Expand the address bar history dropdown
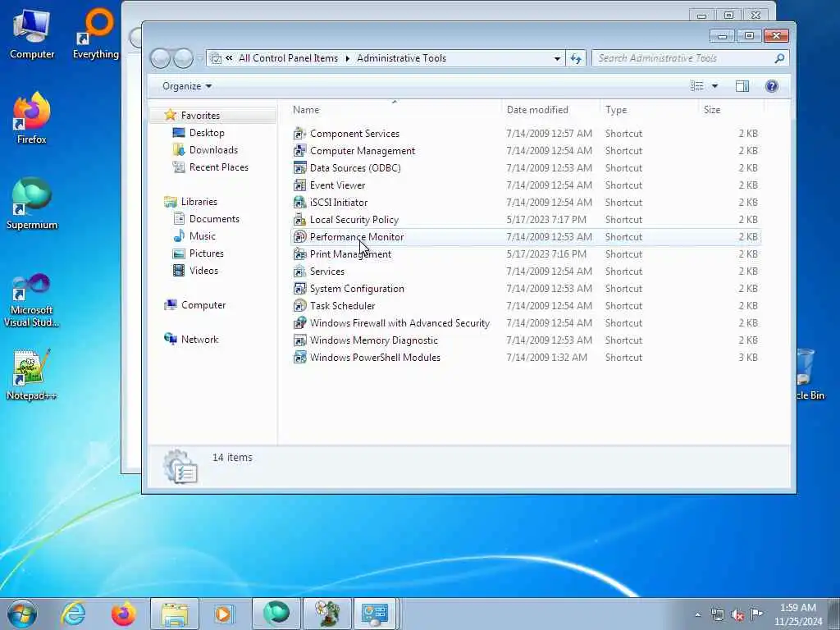This screenshot has height=630, width=840. pos(557,58)
